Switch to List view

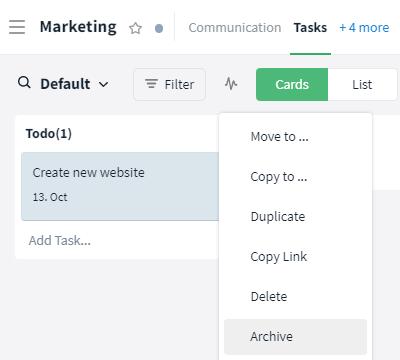[362, 85]
